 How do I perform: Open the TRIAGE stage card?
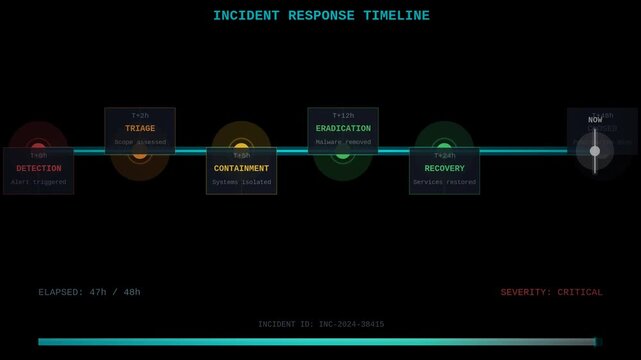[140, 131]
